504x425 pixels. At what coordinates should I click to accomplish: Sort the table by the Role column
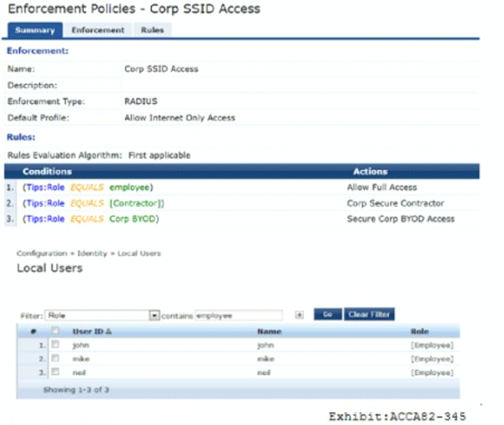click(419, 332)
